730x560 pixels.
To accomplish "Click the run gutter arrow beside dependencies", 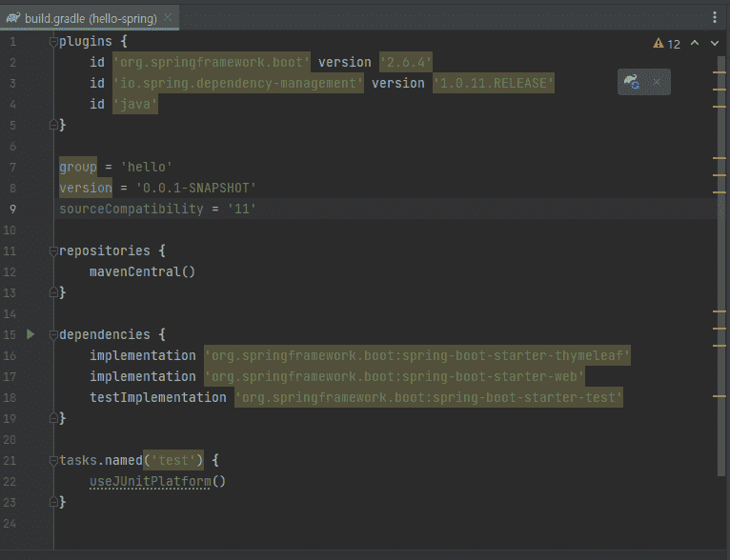I will pos(30,334).
